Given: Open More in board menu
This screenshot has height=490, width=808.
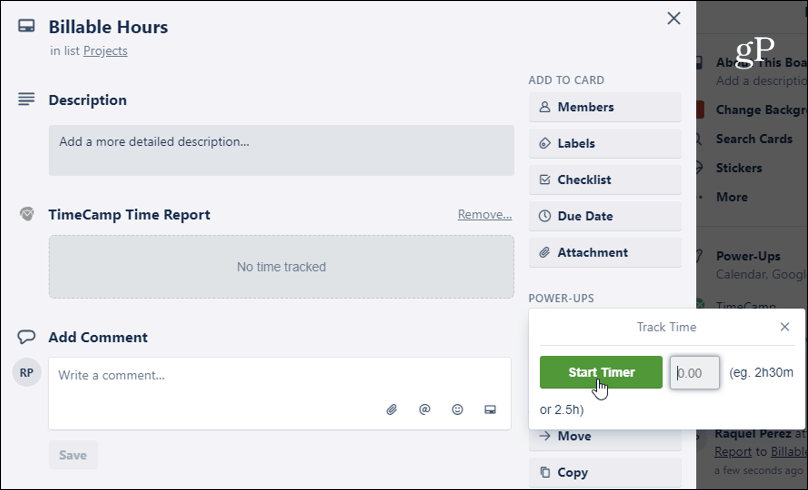Looking at the screenshot, I should point(731,197).
